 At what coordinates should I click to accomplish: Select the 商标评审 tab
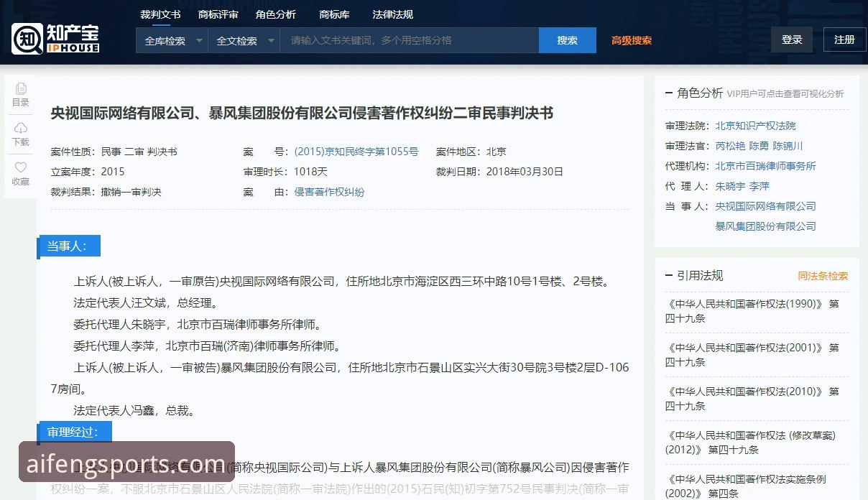coord(218,14)
